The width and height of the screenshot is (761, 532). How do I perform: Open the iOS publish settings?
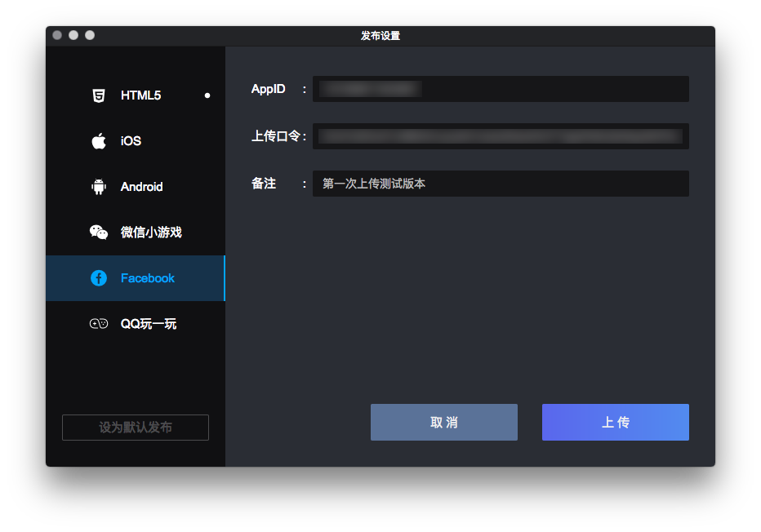131,141
